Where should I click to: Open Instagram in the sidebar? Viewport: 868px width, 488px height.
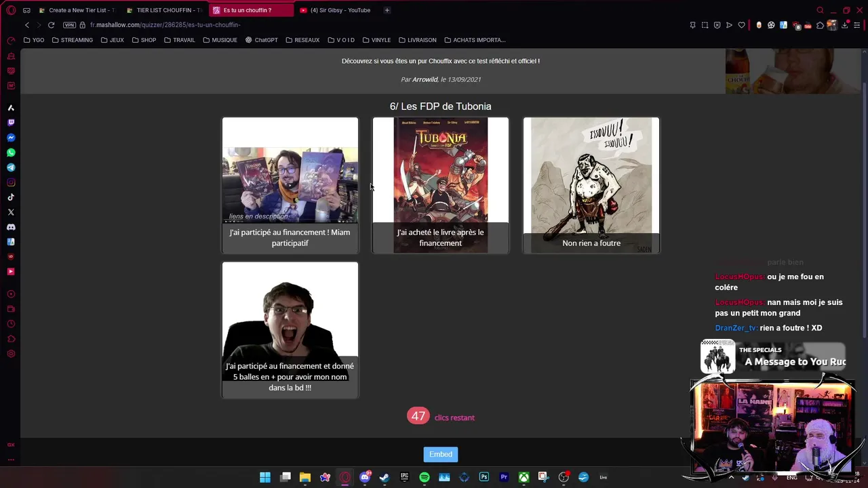coord(11,182)
